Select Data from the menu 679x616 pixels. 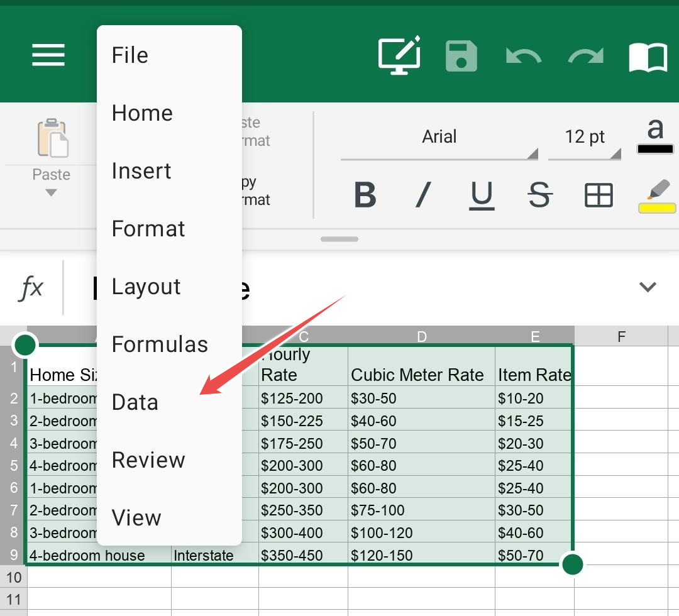pyautogui.click(x=135, y=402)
